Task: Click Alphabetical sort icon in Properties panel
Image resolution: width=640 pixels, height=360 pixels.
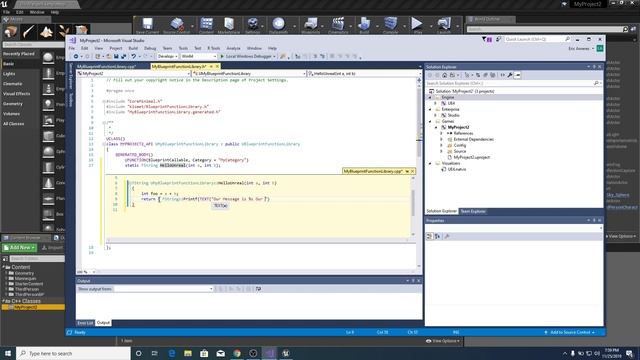Action: point(437,236)
